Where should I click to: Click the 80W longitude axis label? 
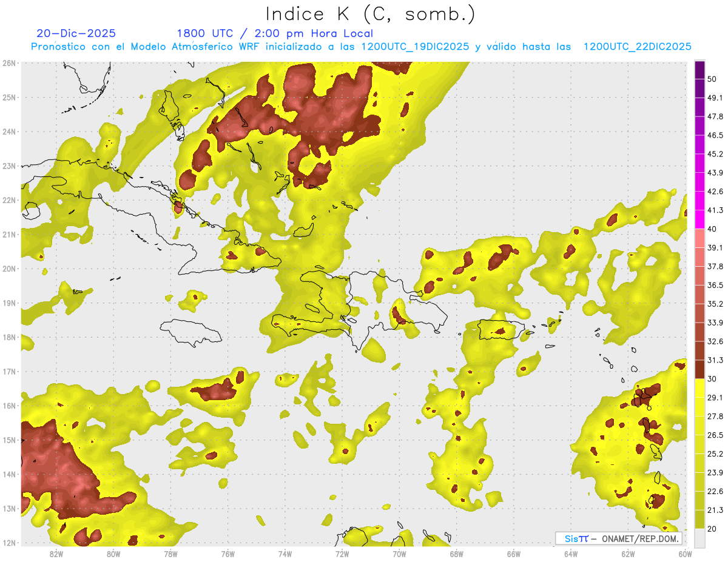[x=113, y=554]
